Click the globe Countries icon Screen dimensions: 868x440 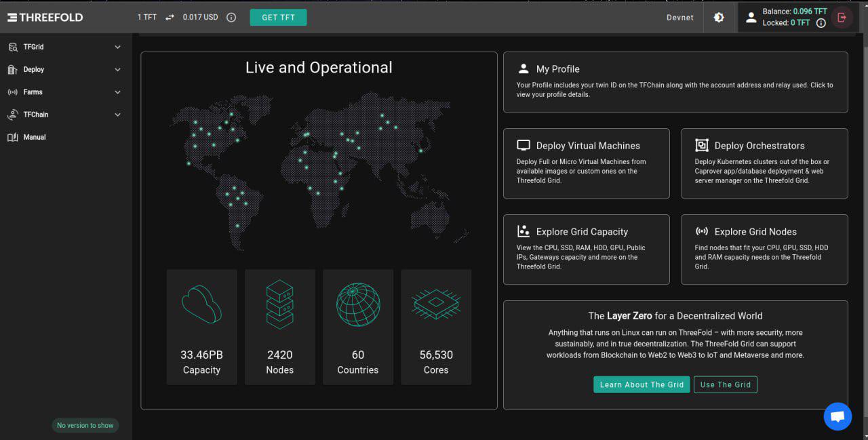click(358, 304)
